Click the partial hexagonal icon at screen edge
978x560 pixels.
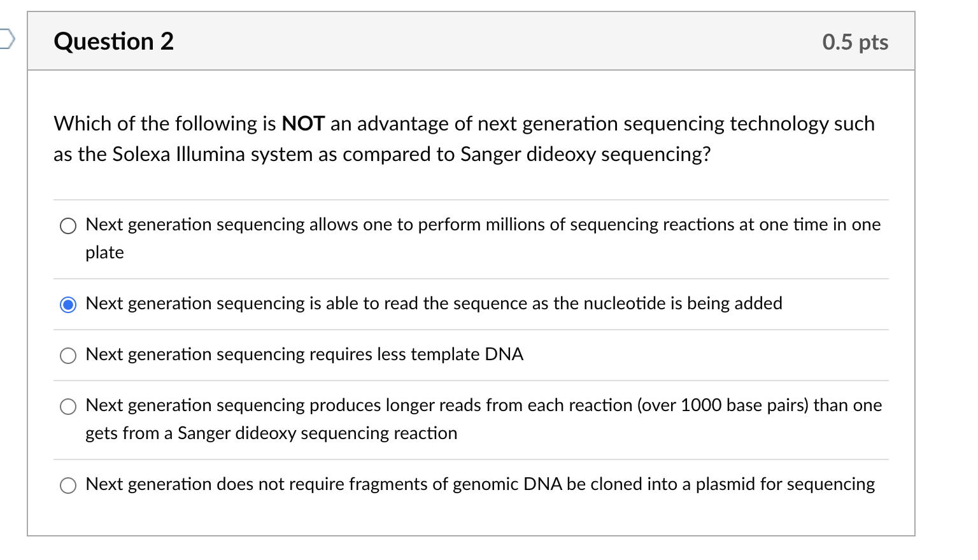tap(5, 39)
